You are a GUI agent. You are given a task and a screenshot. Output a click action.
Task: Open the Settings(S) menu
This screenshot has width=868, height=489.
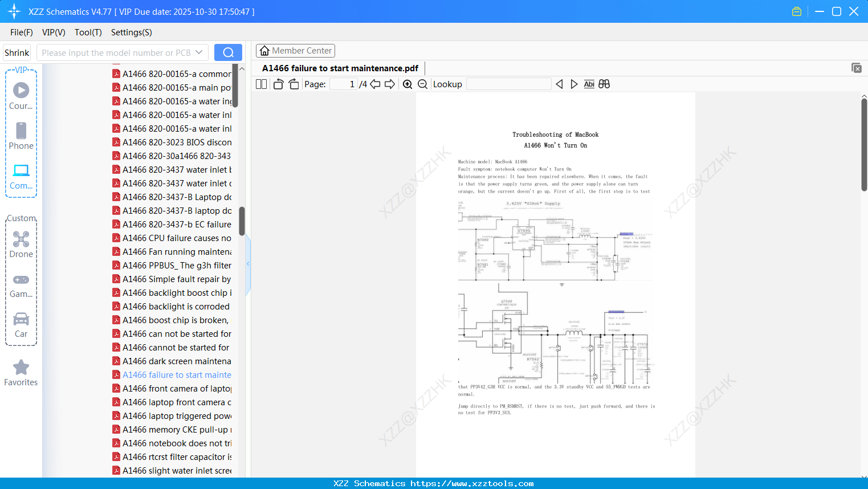tap(132, 32)
